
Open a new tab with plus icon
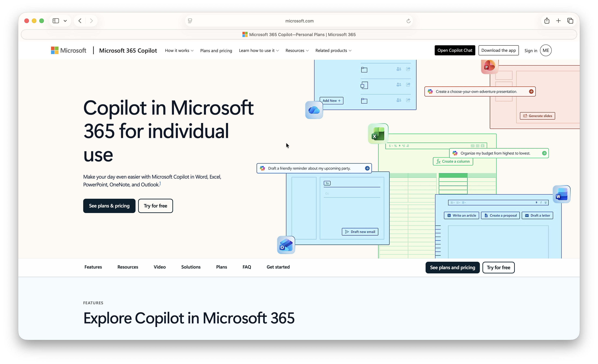pyautogui.click(x=559, y=21)
